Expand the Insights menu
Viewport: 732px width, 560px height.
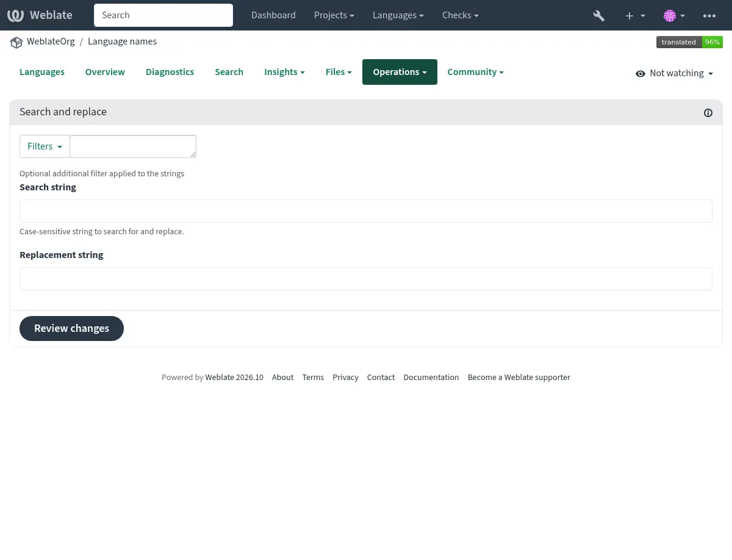point(284,72)
